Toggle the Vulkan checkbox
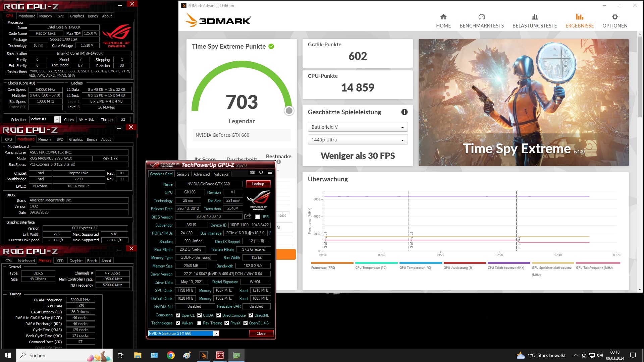This screenshot has width=644, height=362. (x=178, y=323)
